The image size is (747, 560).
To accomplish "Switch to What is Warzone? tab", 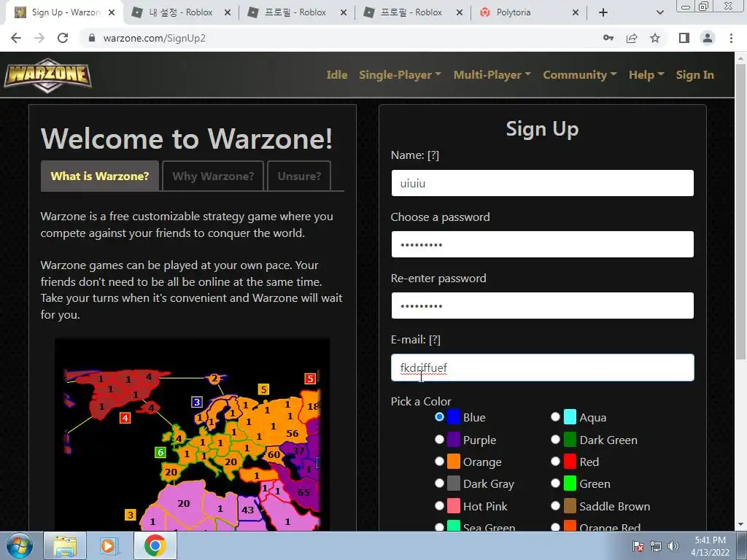I will coord(99,176).
